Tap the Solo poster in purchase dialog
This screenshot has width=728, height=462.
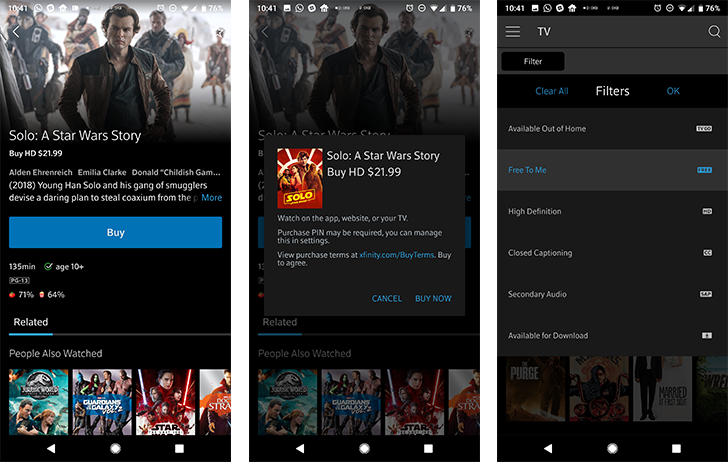click(x=300, y=178)
